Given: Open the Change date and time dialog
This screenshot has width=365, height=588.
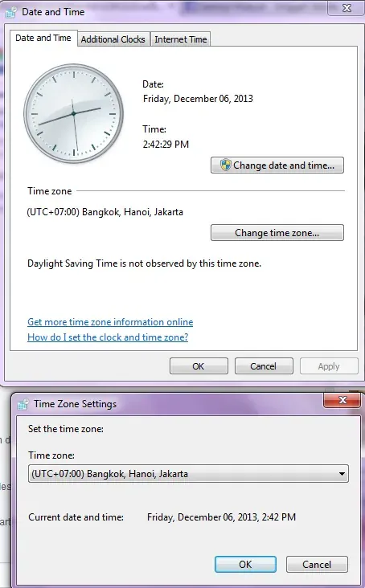Looking at the screenshot, I should pos(277,165).
